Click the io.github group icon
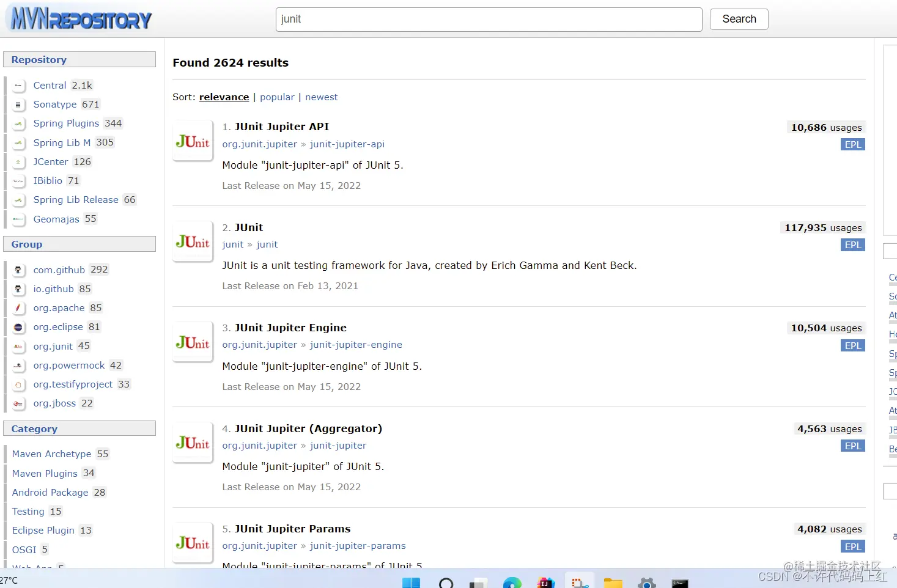Screen dimensions: 897x588 pos(18,289)
